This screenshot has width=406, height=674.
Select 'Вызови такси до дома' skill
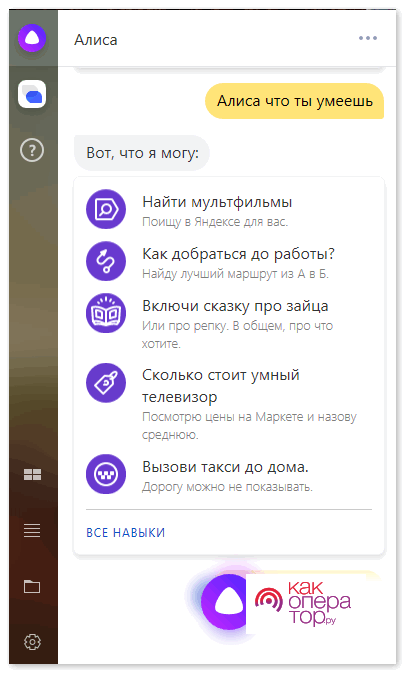pos(226,467)
